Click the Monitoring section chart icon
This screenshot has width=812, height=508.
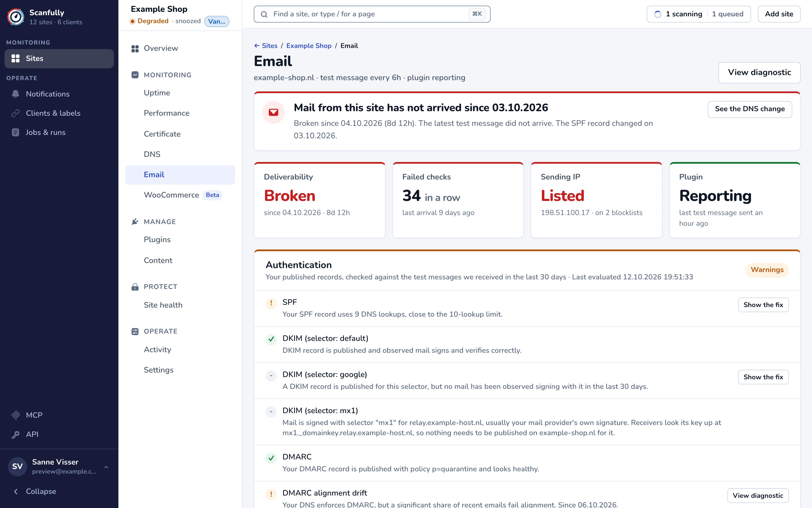[x=135, y=75]
